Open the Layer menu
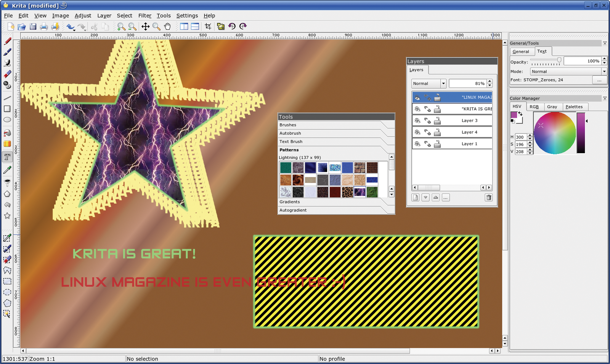The image size is (610, 364). [x=104, y=16]
